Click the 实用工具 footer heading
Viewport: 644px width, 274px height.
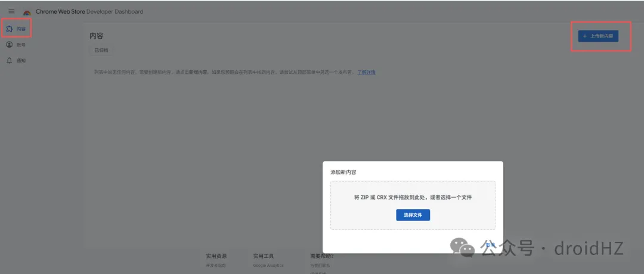coord(264,256)
